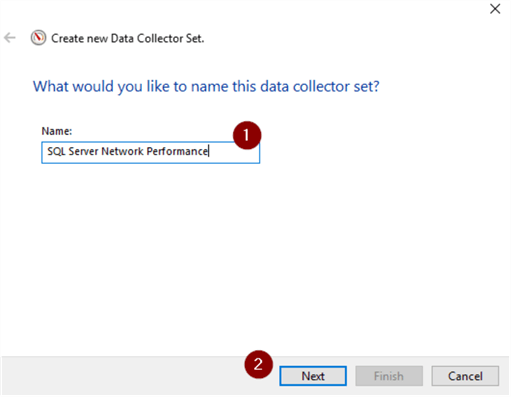Click the Create new Data Collector Set title

(x=127, y=38)
